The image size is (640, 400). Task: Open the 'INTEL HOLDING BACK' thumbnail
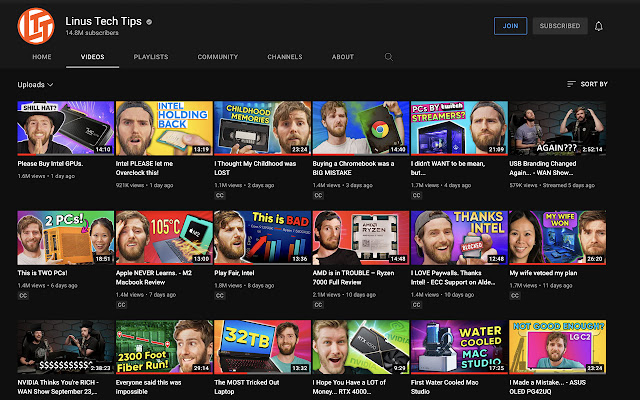pos(164,128)
